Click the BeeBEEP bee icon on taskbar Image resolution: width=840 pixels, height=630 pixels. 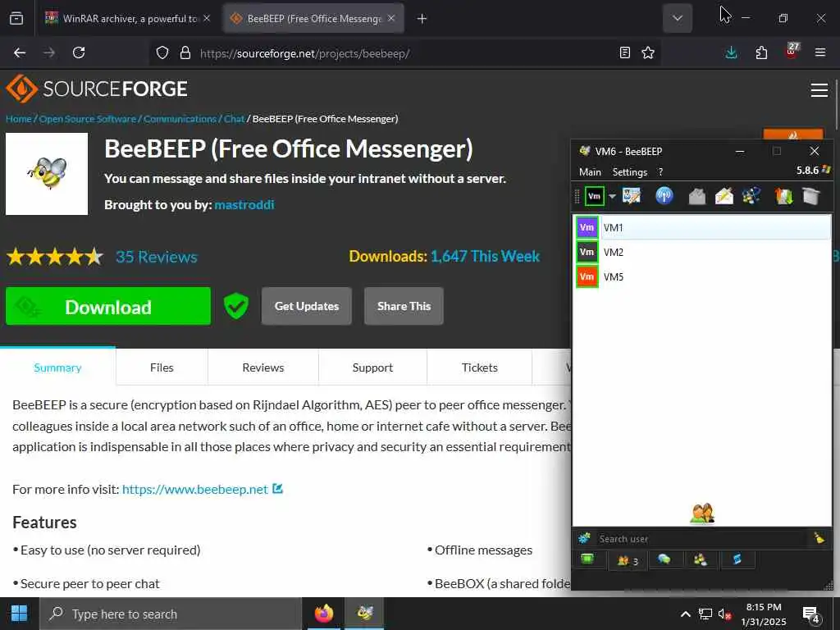pos(365,613)
